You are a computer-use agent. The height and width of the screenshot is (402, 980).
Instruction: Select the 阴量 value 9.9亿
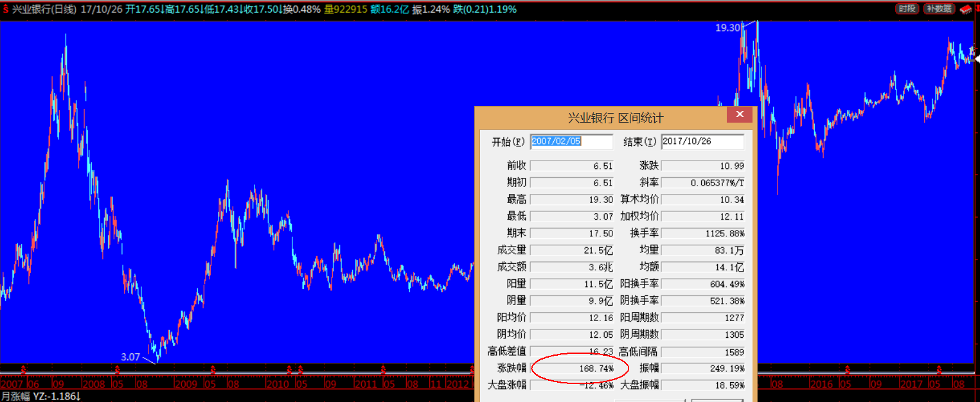pos(572,301)
